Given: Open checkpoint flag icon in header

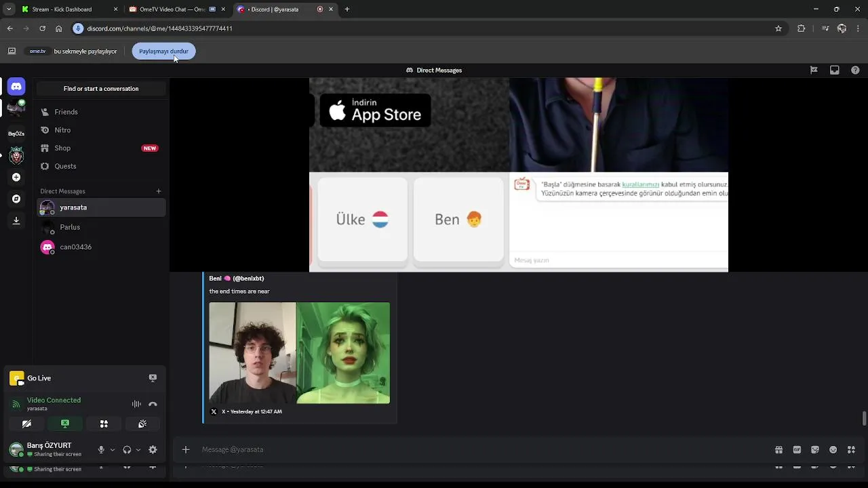Looking at the screenshot, I should pyautogui.click(x=814, y=70).
